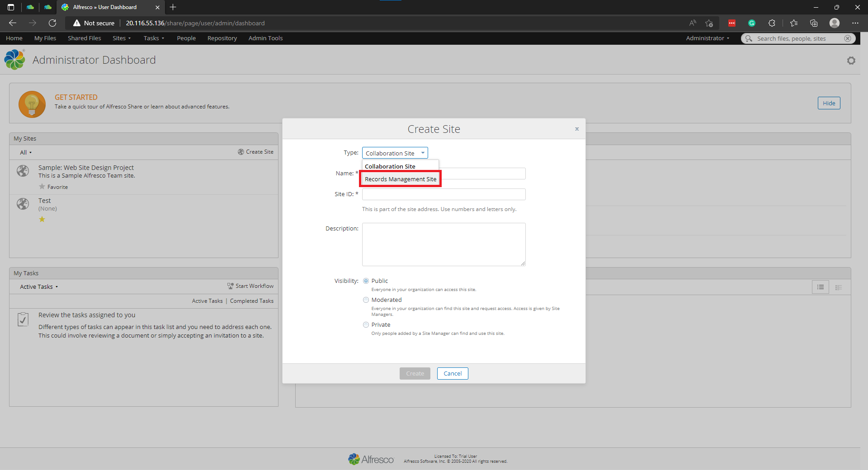
Task: Open the Home menu item
Action: point(14,38)
